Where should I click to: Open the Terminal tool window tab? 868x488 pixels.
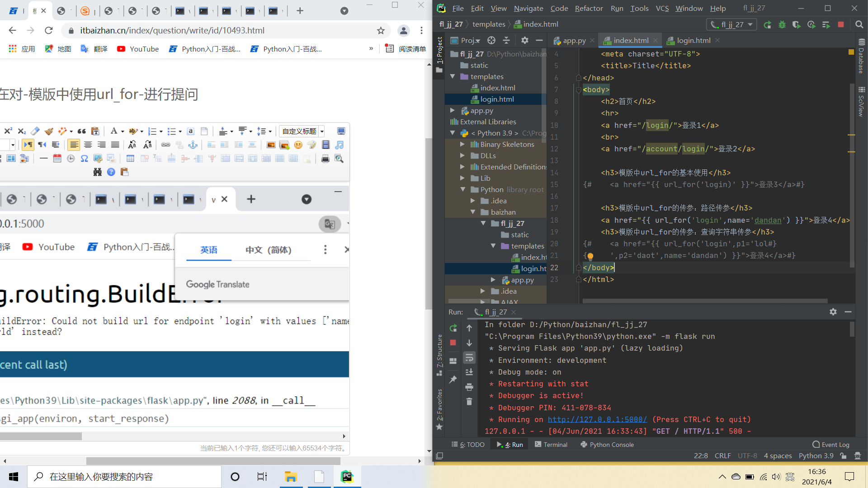[x=551, y=445]
